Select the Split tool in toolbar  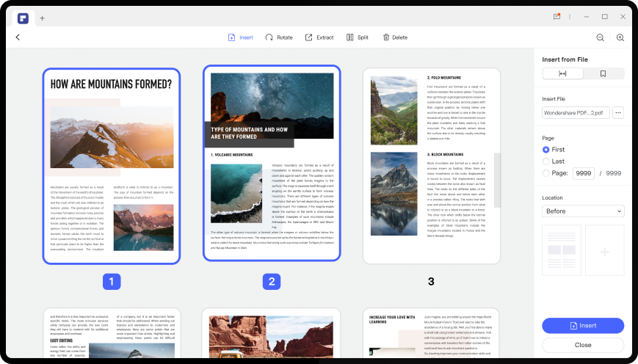pos(358,37)
